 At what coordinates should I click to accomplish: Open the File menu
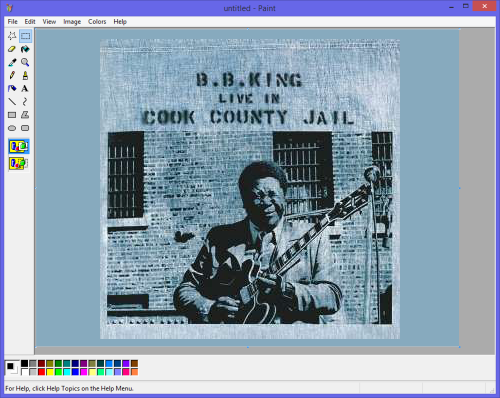pos(13,22)
